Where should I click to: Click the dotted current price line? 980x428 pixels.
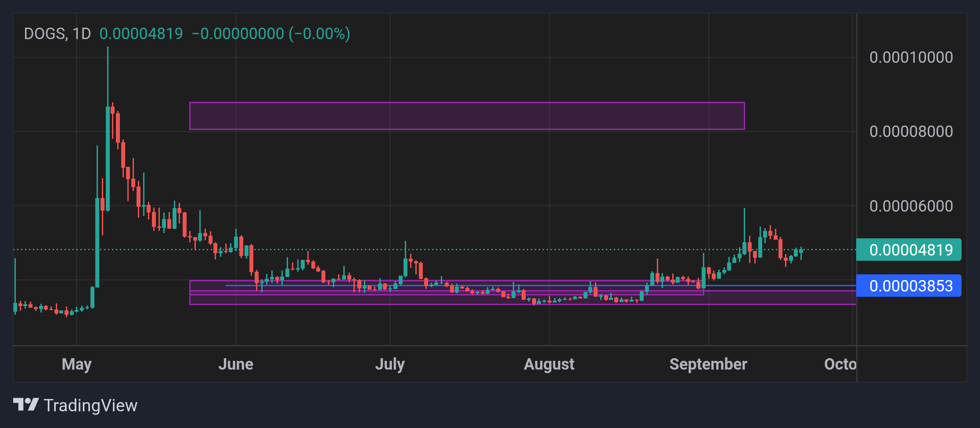435,249
